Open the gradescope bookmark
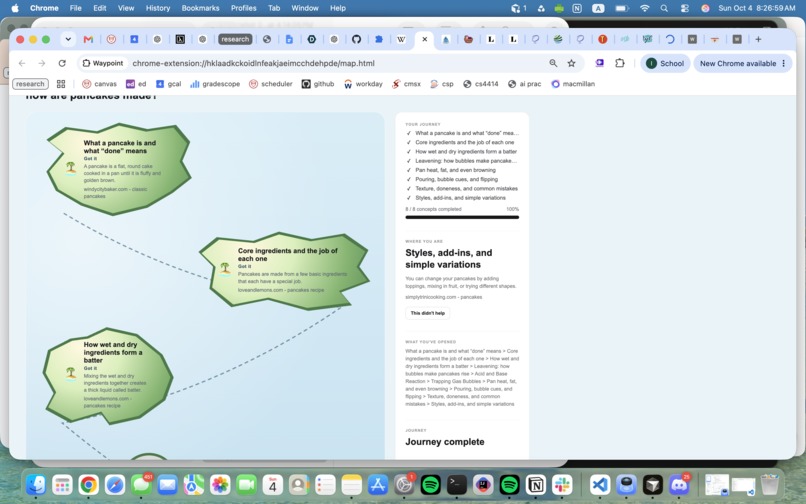806x504 pixels. pyautogui.click(x=215, y=84)
